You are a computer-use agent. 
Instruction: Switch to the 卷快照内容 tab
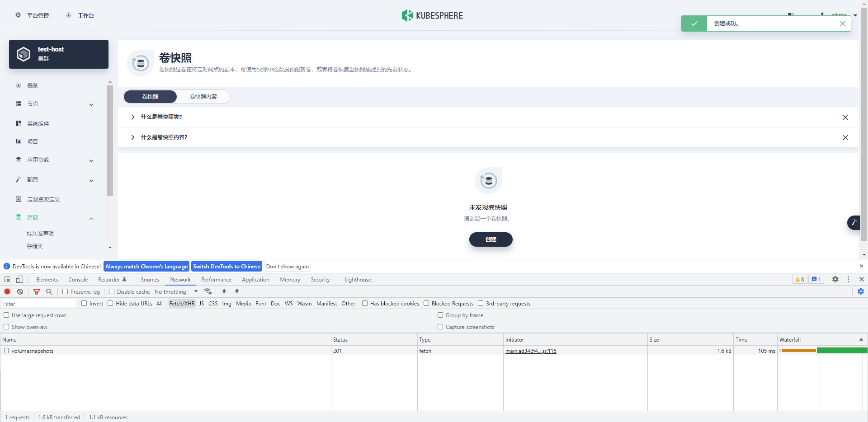click(203, 96)
